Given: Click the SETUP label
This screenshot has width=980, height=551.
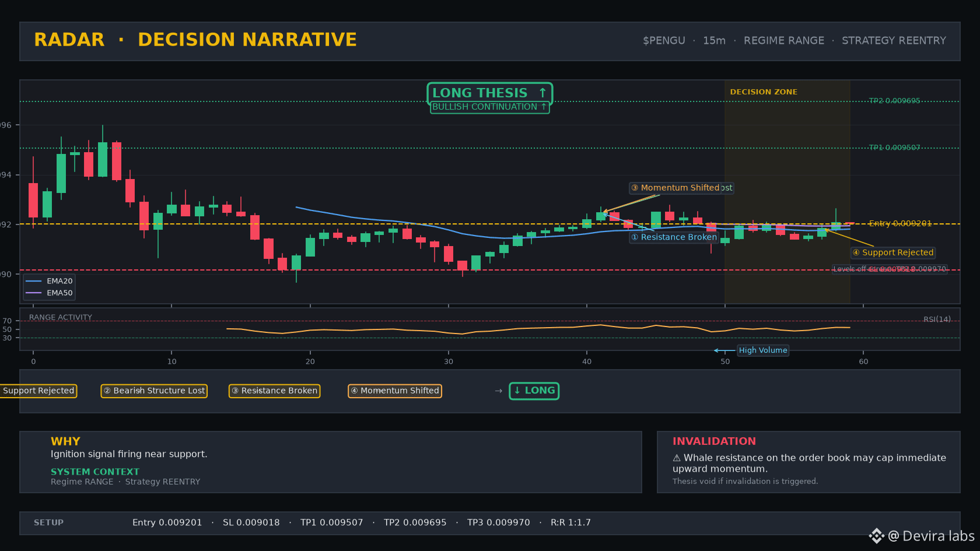Looking at the screenshot, I should point(48,522).
